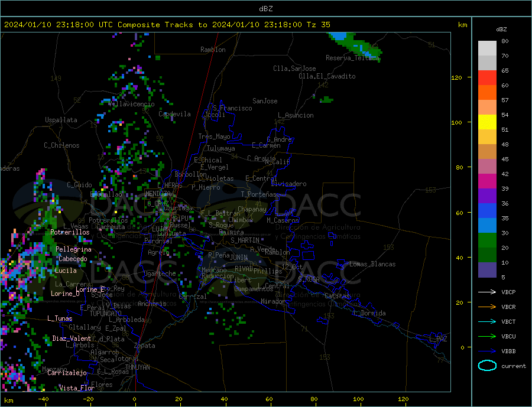Click the 'L_Tunas' place label
This screenshot has width=532, height=407.
(x=60, y=319)
